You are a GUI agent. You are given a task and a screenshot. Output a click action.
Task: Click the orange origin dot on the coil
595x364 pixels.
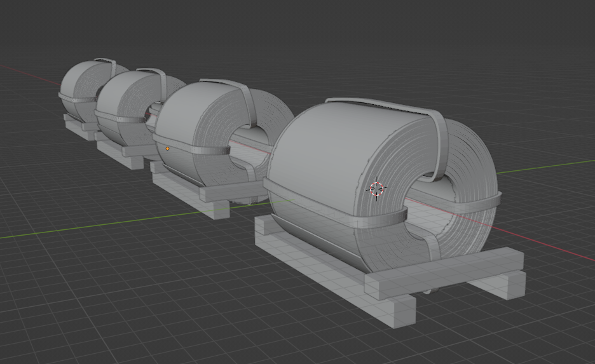click(x=167, y=149)
